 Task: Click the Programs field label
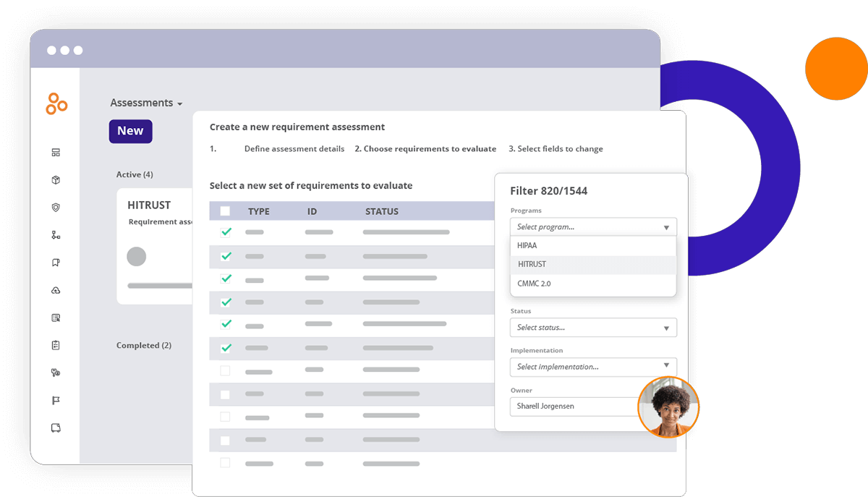pos(526,211)
